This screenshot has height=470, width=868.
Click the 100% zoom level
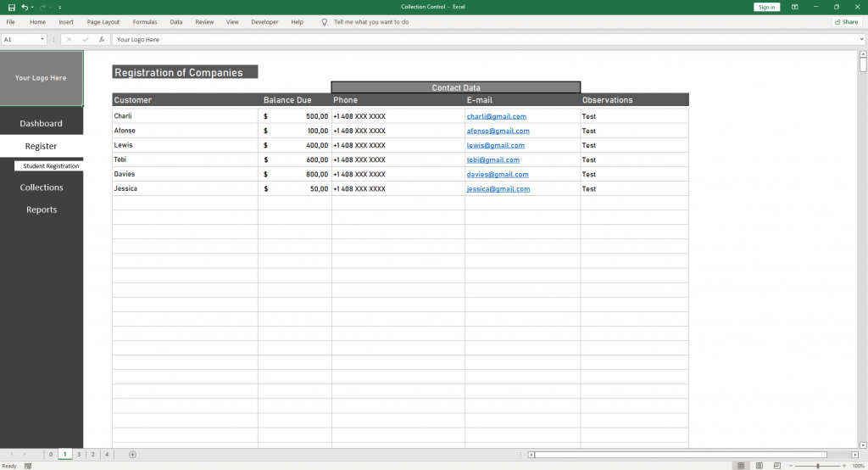pyautogui.click(x=858, y=466)
